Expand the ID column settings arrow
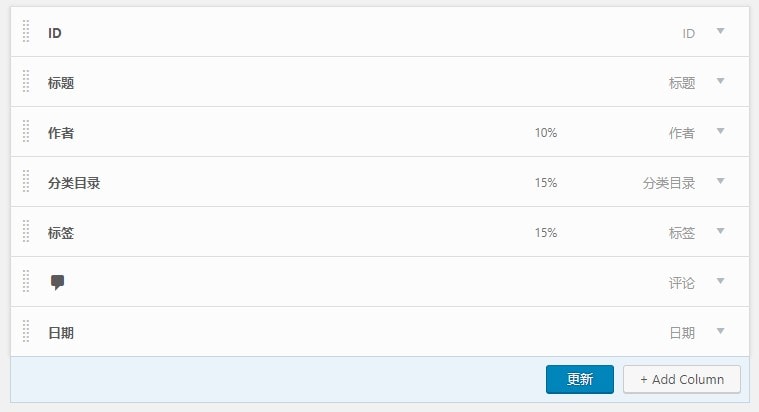The width and height of the screenshot is (759, 412). (x=720, y=32)
